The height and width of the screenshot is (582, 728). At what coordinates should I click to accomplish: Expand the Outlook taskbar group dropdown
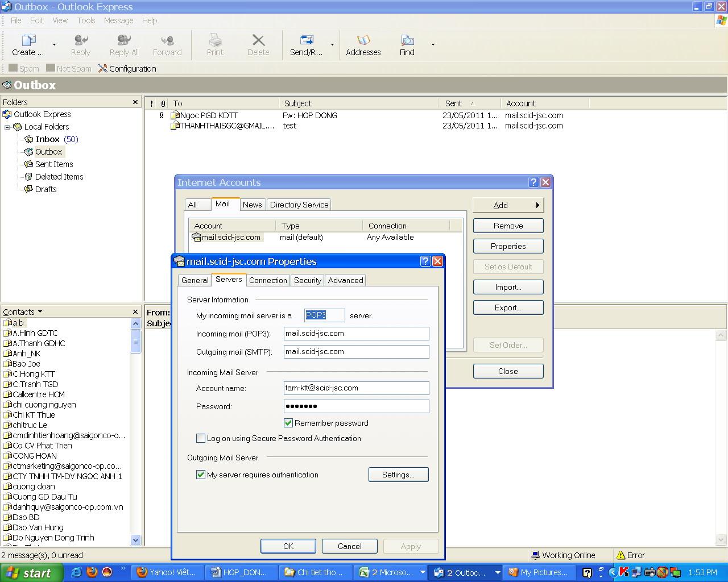497,572
